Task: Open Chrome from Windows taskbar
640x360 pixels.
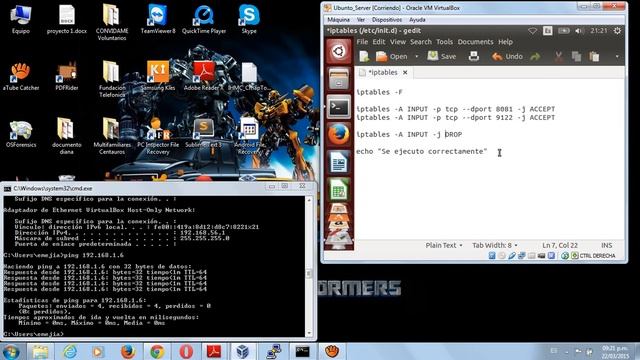Action: click(157, 351)
